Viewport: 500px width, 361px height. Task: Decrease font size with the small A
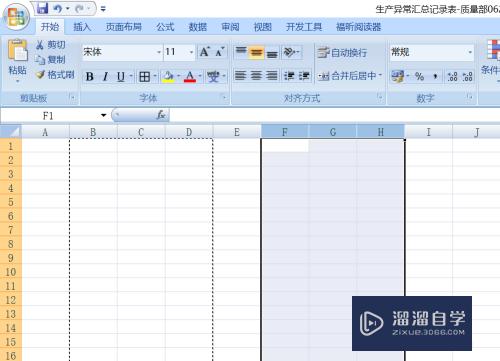(x=220, y=52)
